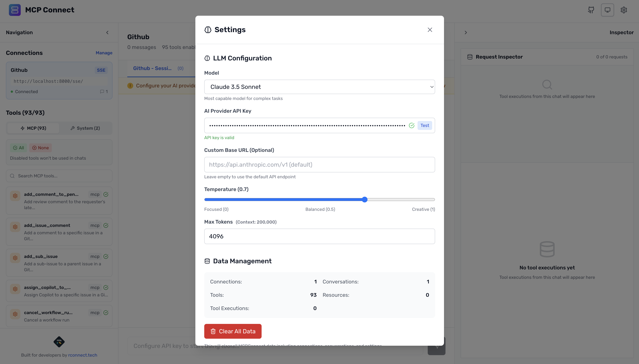Click the database icon next to Data Management
The width and height of the screenshot is (639, 364).
click(x=207, y=261)
